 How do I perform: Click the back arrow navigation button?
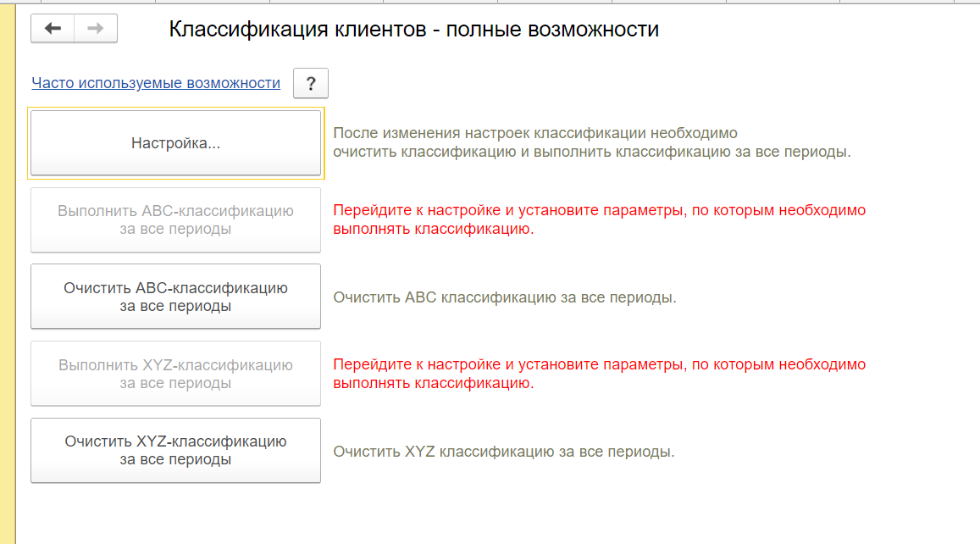[x=53, y=29]
